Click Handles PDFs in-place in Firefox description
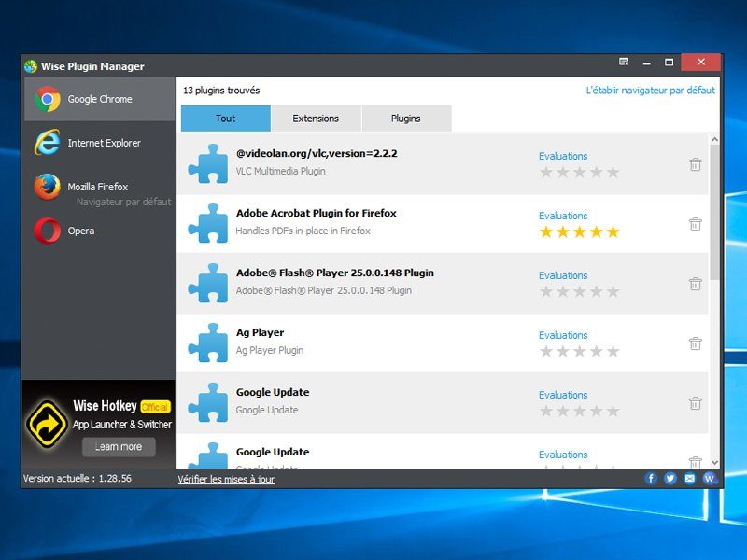The width and height of the screenshot is (747, 560). coord(303,231)
